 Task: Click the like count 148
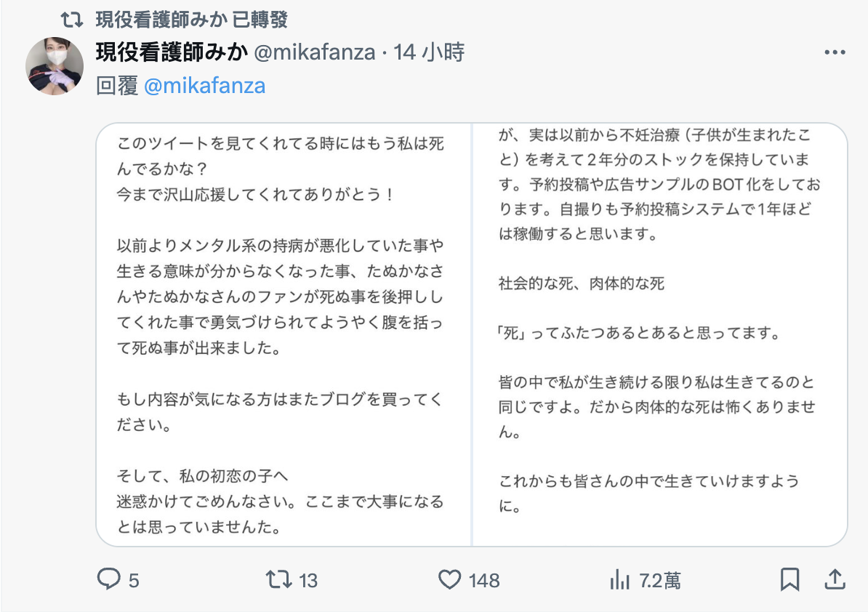point(484,580)
